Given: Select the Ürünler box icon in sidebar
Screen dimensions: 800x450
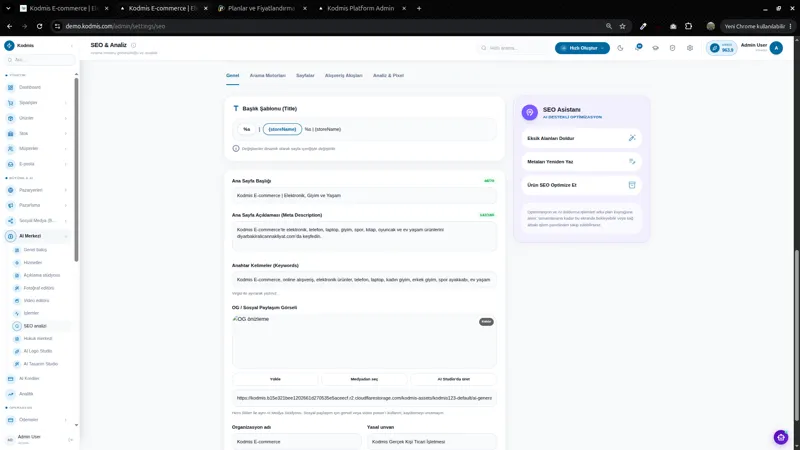Looking at the screenshot, I should click(x=10, y=118).
